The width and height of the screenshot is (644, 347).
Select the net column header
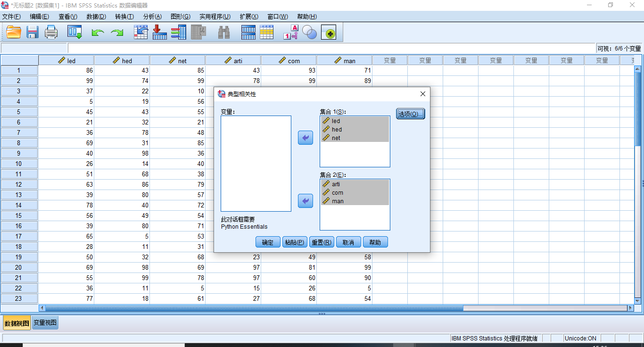(x=178, y=60)
